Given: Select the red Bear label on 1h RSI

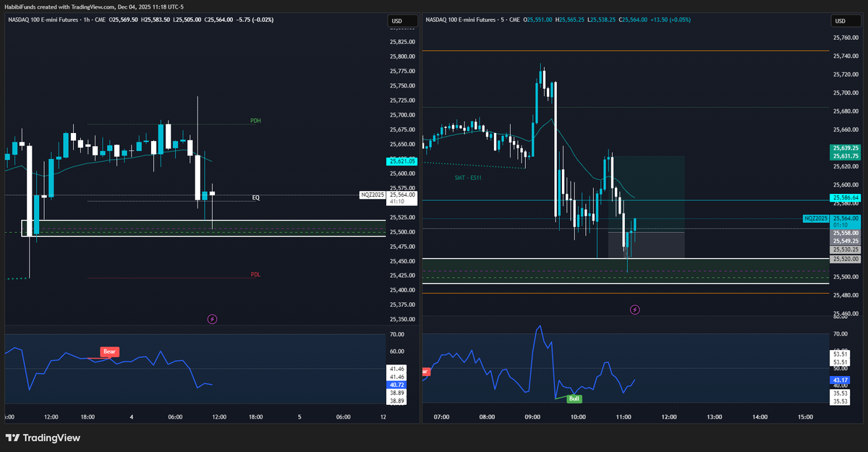Looking at the screenshot, I should point(109,351).
